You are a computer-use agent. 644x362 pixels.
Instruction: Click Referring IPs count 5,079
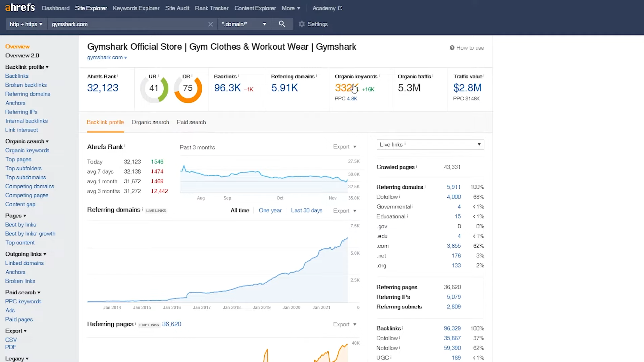[453, 297]
